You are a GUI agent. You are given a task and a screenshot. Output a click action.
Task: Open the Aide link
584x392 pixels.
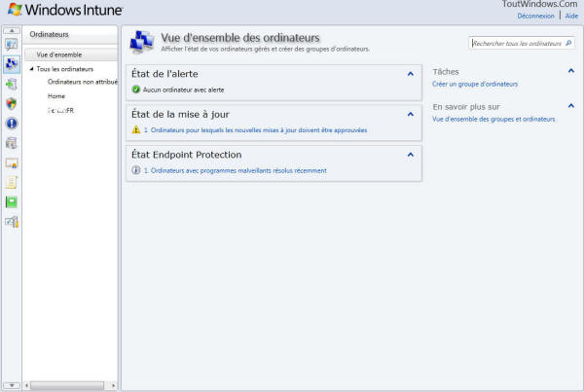(571, 16)
